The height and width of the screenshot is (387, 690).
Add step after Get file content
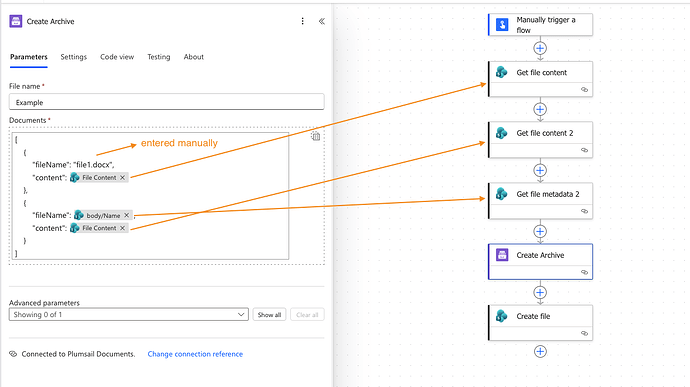[540, 109]
